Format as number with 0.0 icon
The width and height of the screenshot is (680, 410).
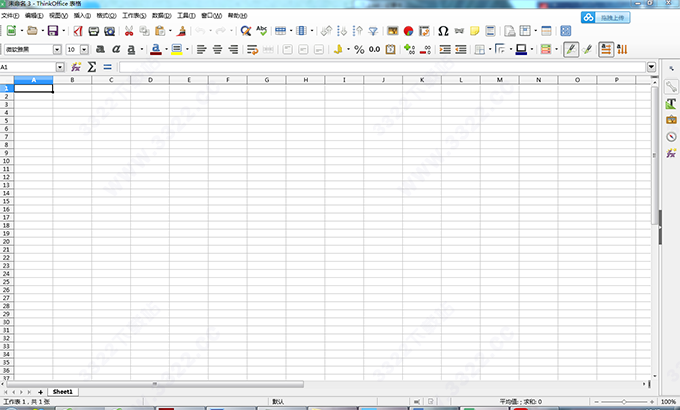(x=375, y=49)
